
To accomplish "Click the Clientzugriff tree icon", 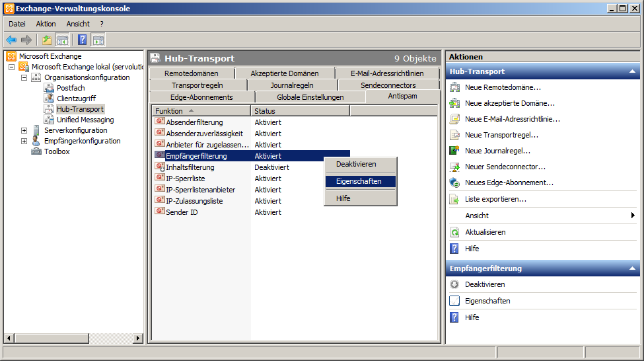I will click(x=49, y=99).
